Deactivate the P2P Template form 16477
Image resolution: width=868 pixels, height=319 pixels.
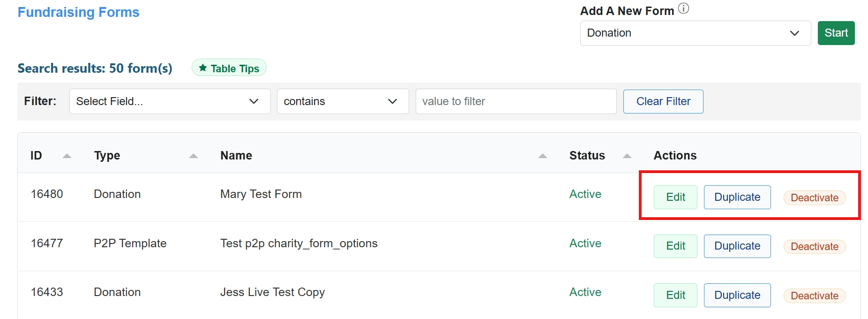pos(815,247)
